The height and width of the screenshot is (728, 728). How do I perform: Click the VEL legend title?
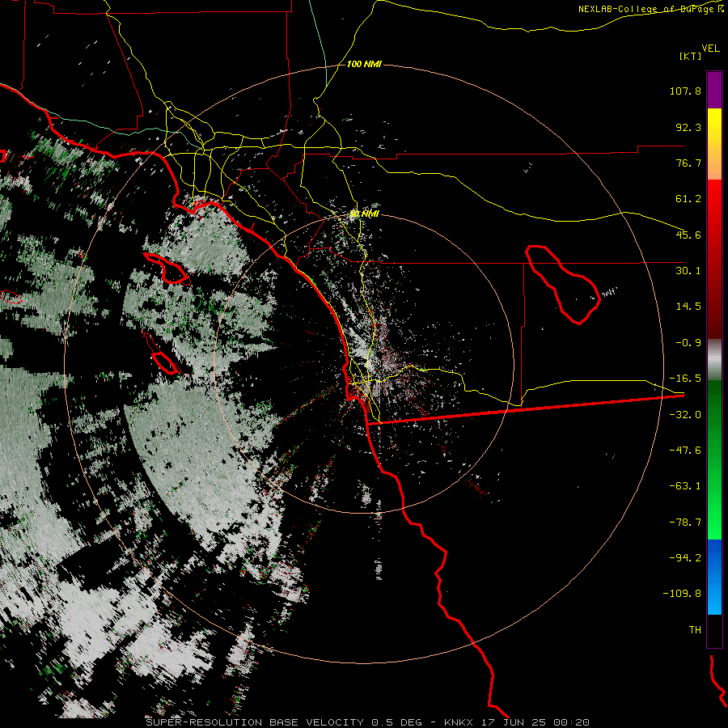click(711, 49)
